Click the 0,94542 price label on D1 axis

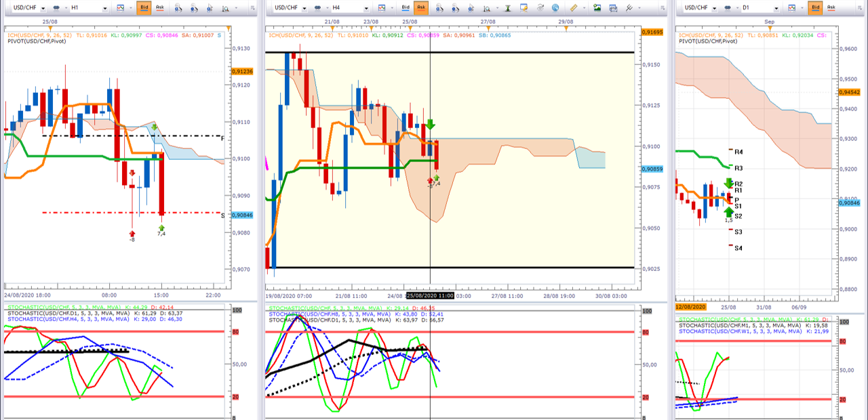849,92
